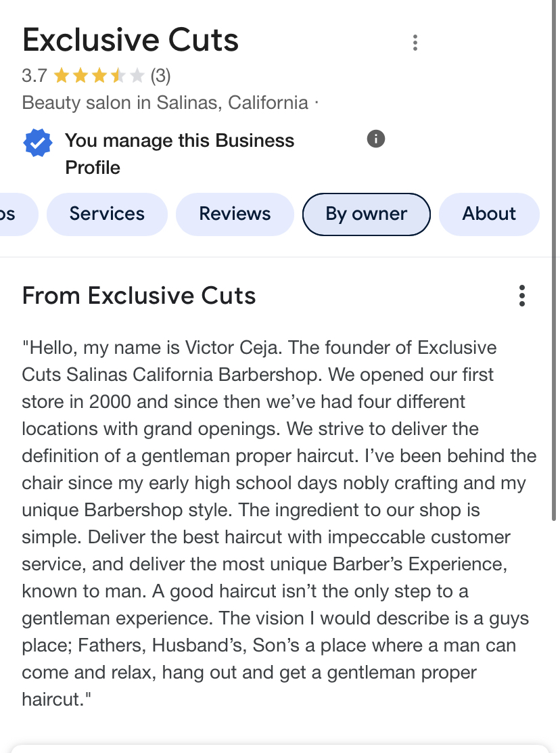Click the info icon next to Business Profile
Viewport: 560px width, 753px height.
(376, 139)
